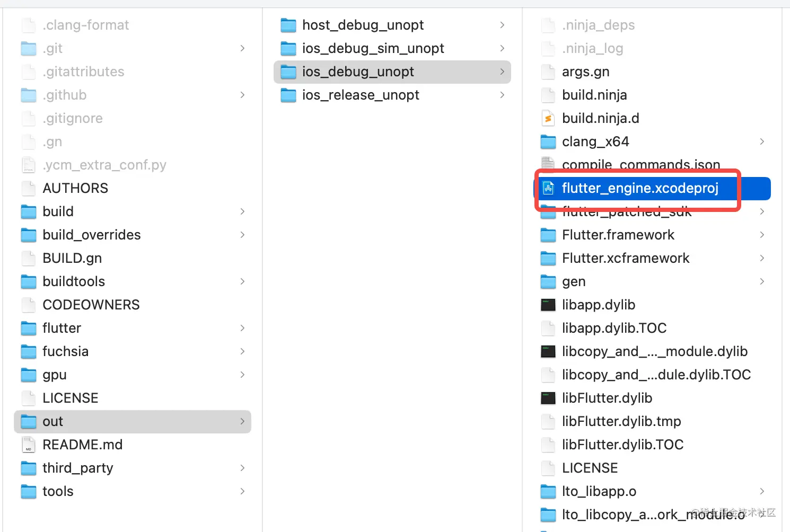The width and height of the screenshot is (790, 532).
Task: Select the libcopy_and_...dule.dylib.TOC file name
Action: 656,375
